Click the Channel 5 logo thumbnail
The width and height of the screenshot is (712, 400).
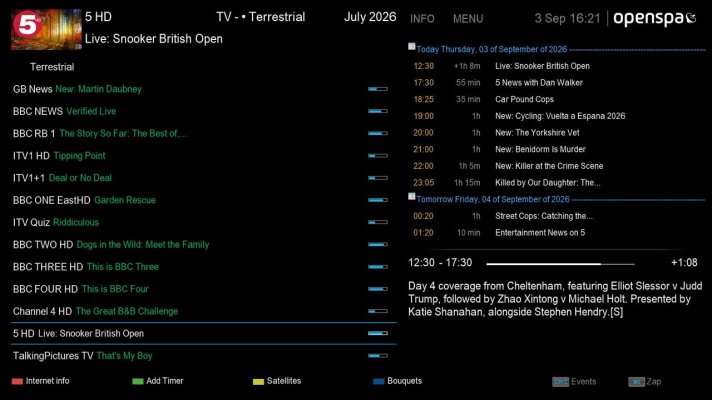pos(46,30)
